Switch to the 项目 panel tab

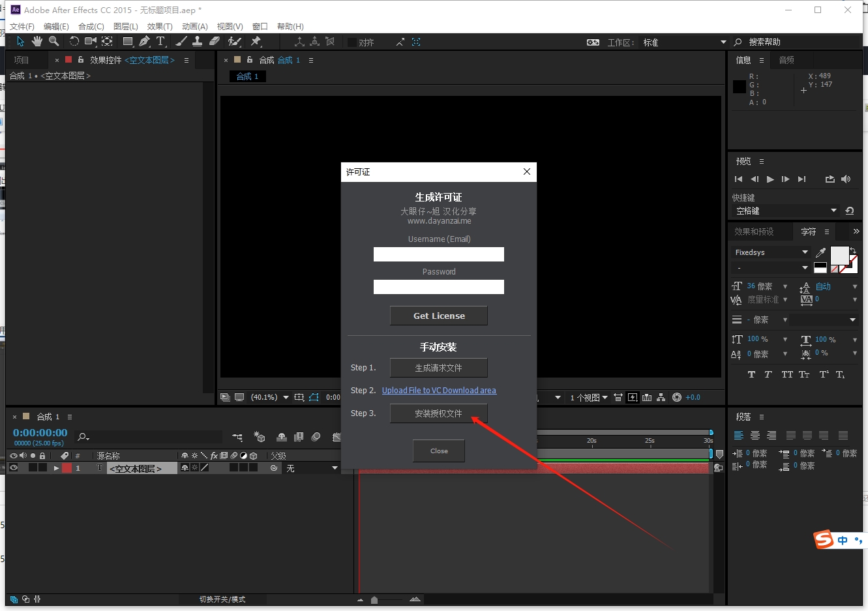pyautogui.click(x=22, y=60)
